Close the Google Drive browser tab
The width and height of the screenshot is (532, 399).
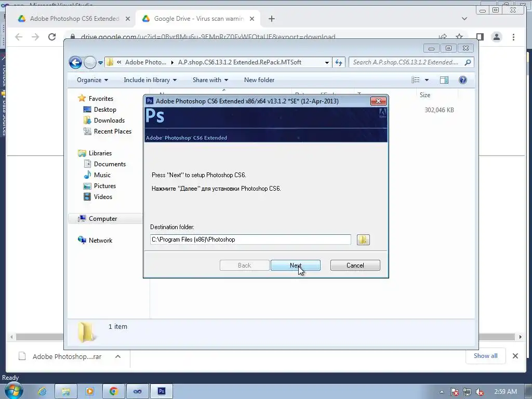click(252, 19)
